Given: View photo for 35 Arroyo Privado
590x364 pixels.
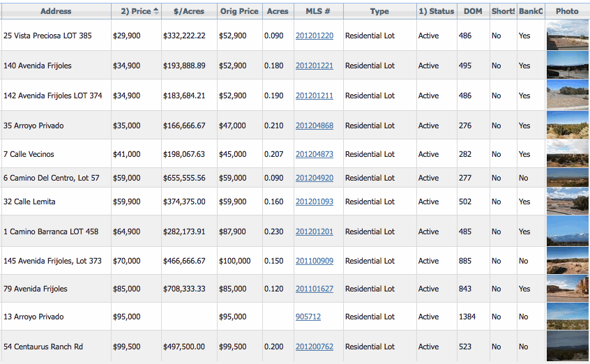Looking at the screenshot, I should tap(568, 125).
